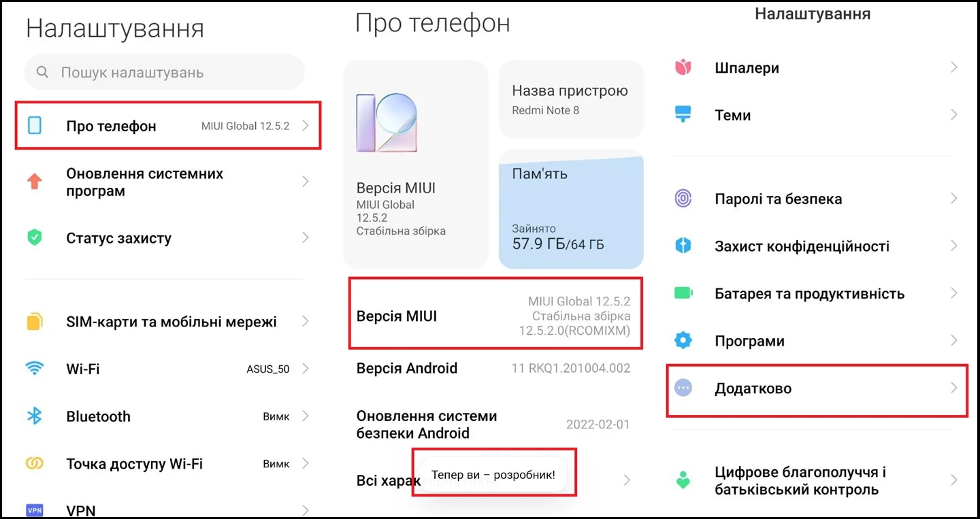The height and width of the screenshot is (519, 980).
Task: Open the Захист конфіденційності menu item
Action: [802, 246]
